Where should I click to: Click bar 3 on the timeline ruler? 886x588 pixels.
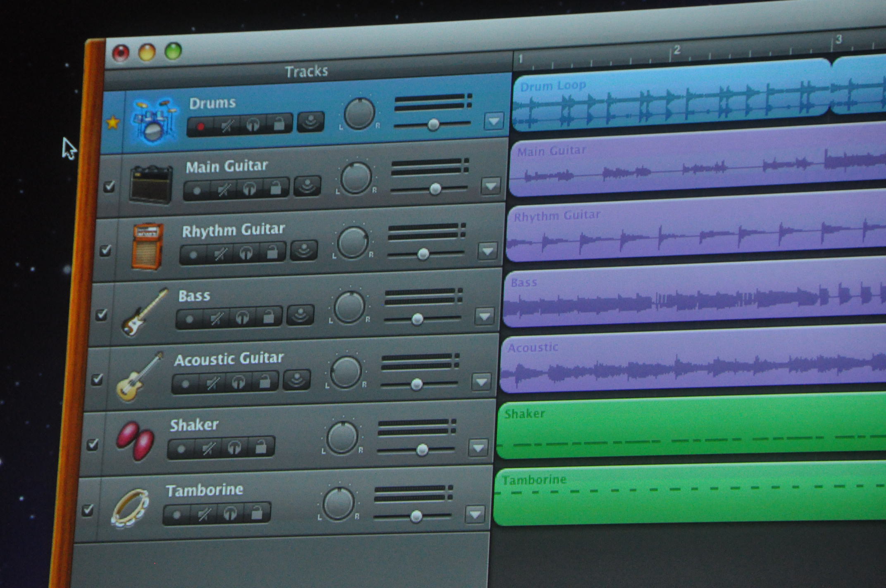pos(838,39)
